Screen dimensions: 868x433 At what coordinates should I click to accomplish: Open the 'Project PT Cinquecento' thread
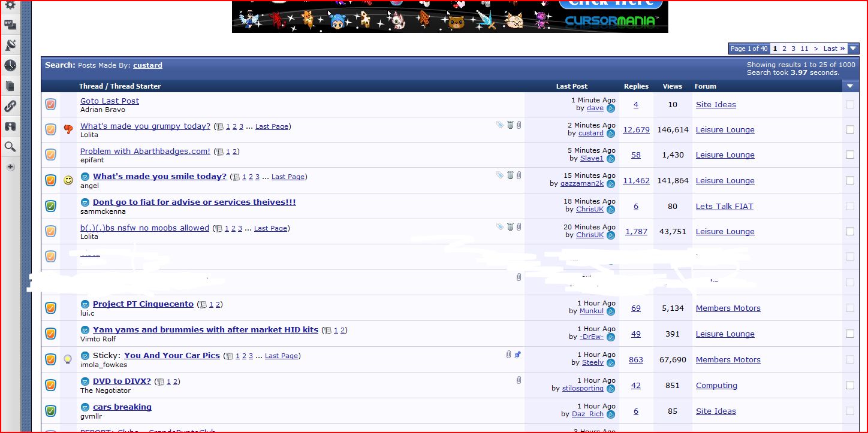[143, 304]
